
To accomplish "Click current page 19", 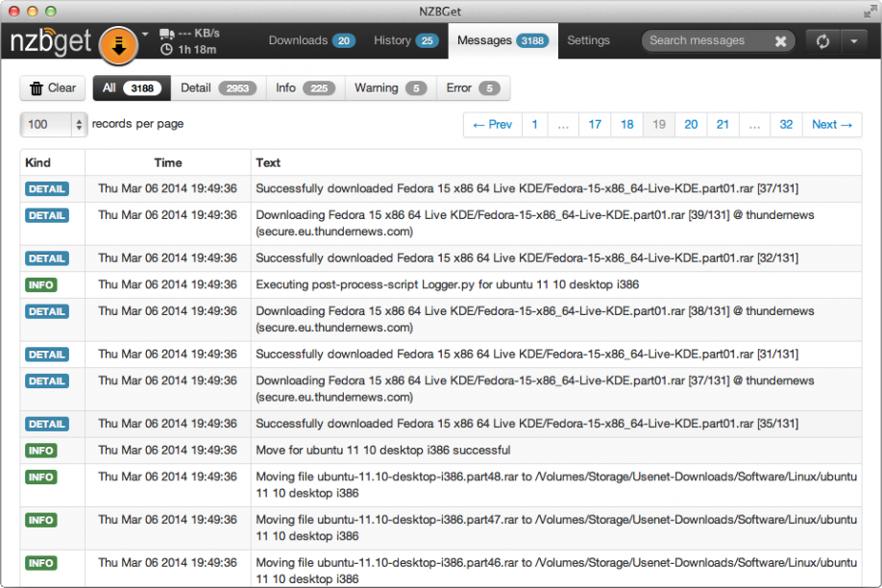I will [659, 124].
